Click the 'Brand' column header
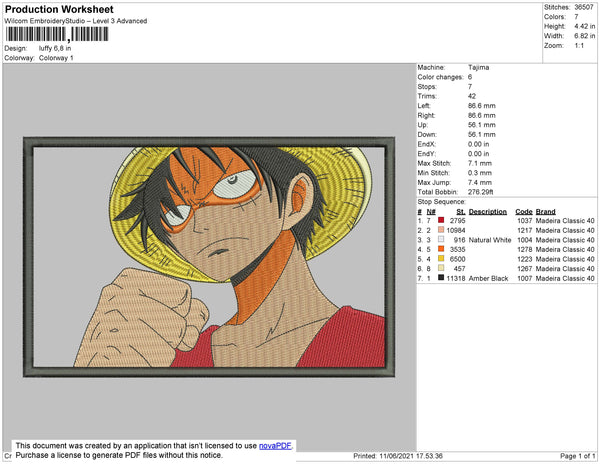 click(x=545, y=212)
